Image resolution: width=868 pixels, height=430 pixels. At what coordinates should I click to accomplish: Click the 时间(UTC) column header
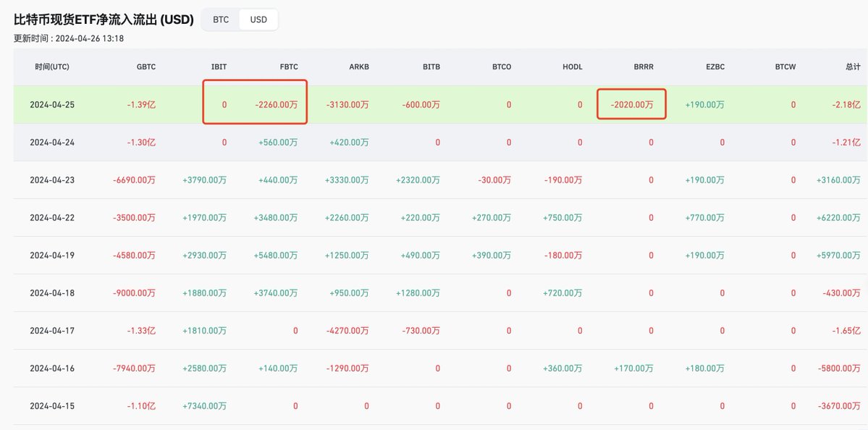click(x=52, y=67)
